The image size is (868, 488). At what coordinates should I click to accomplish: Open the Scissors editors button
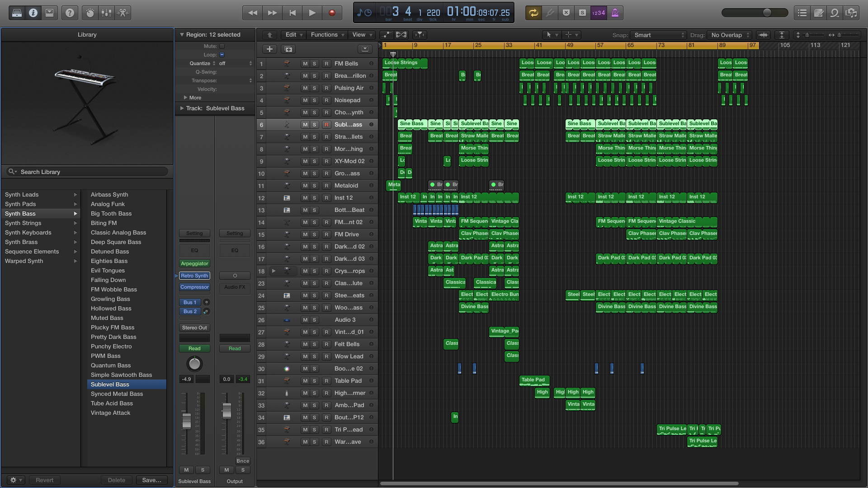pos(123,13)
